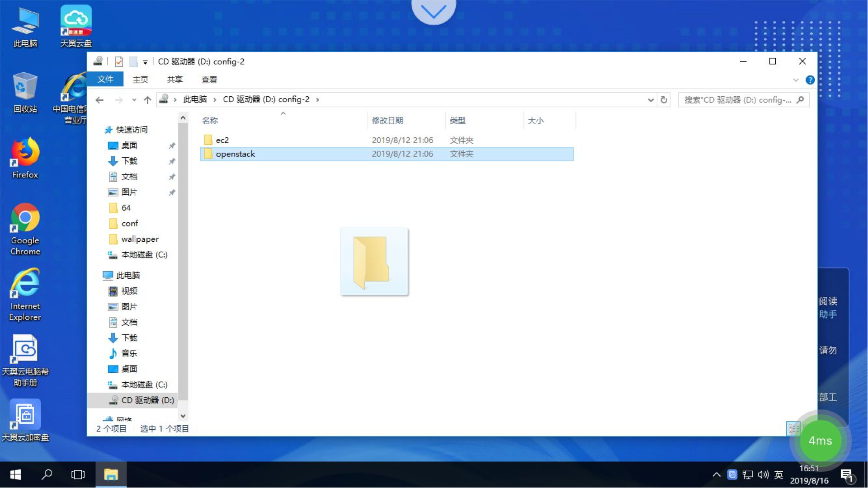The width and height of the screenshot is (868, 488).
Task: Click the up directory navigation button
Action: coord(147,99)
